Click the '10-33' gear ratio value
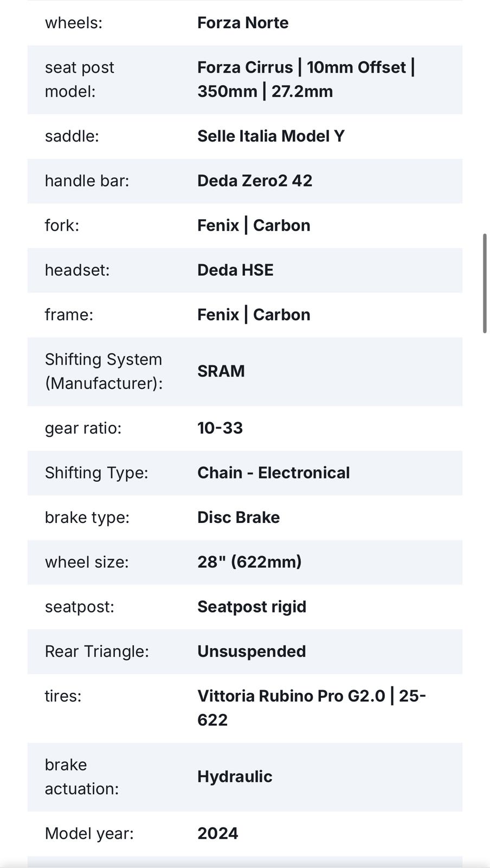 [220, 428]
